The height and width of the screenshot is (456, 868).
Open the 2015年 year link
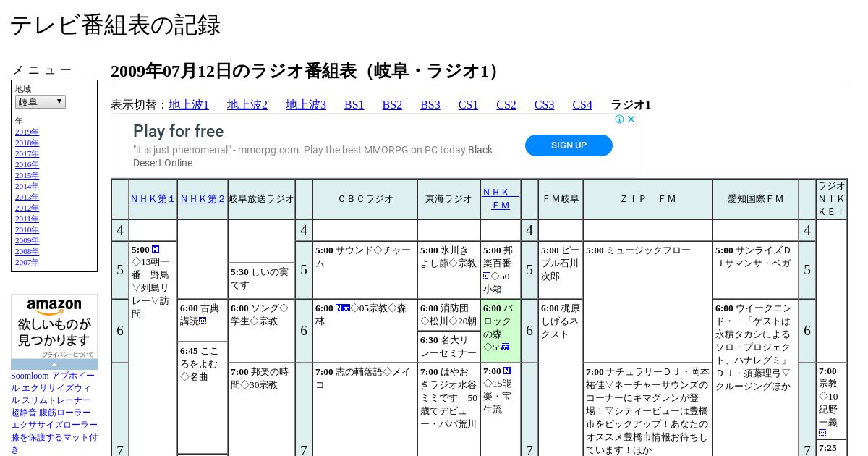[x=27, y=175]
